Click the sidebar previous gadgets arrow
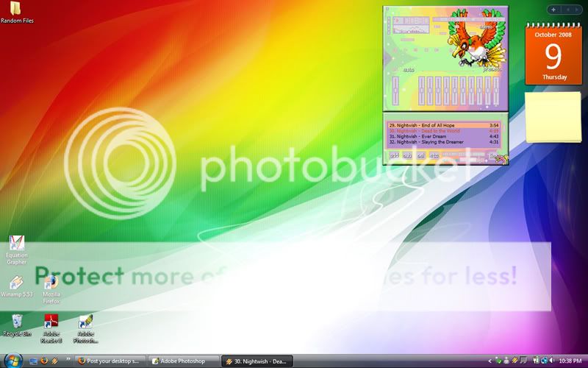Viewport: 588px width, 368px height. pyautogui.click(x=567, y=10)
